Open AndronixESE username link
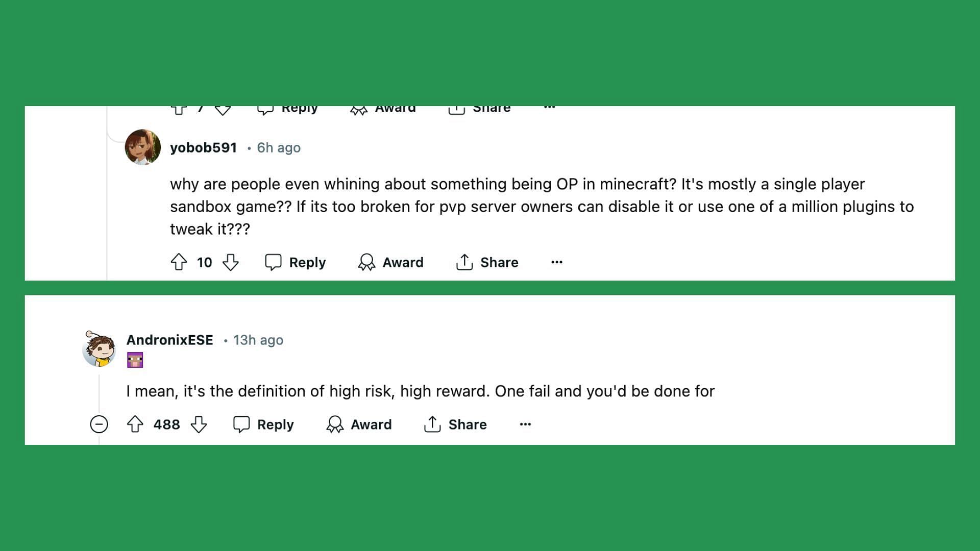Image resolution: width=980 pixels, height=551 pixels. coord(170,340)
